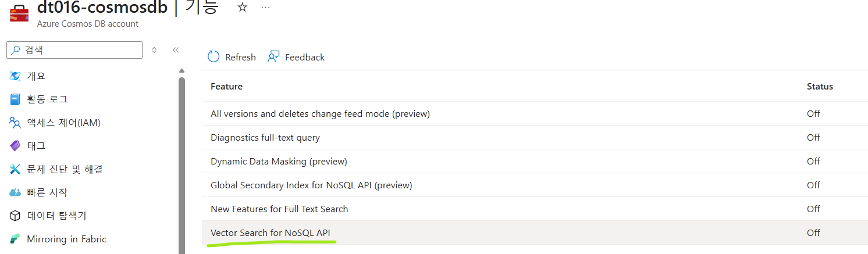Click the 태그 purple tag icon
This screenshot has height=254, width=868.
pos(15,146)
